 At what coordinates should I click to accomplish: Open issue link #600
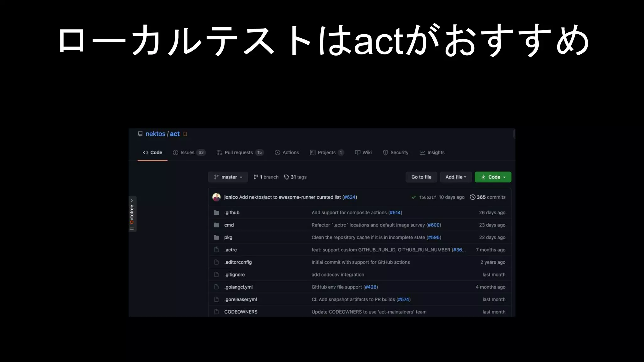(434, 225)
